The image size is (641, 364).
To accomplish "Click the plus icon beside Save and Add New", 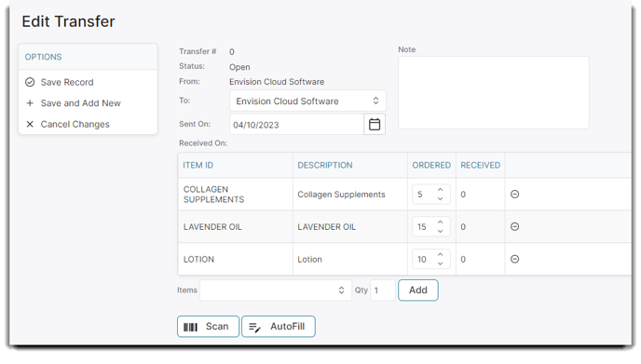I will (x=30, y=103).
